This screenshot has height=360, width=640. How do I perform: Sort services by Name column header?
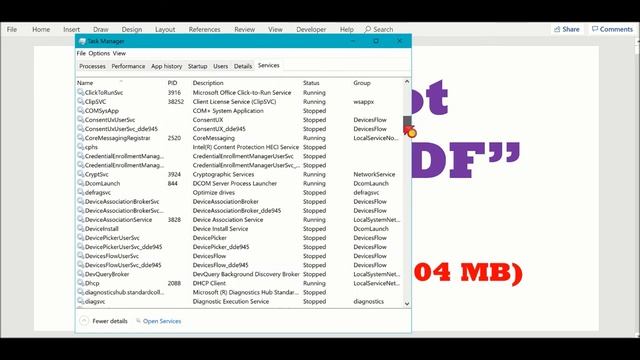(x=85, y=83)
